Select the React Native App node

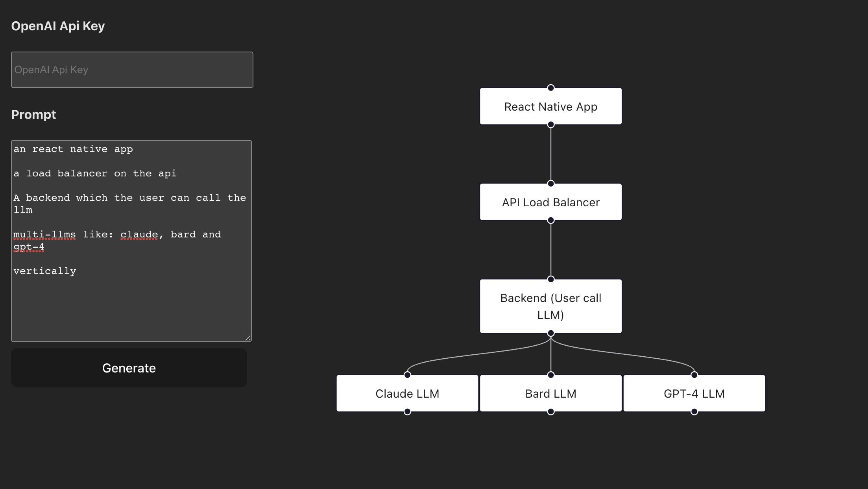(x=550, y=107)
